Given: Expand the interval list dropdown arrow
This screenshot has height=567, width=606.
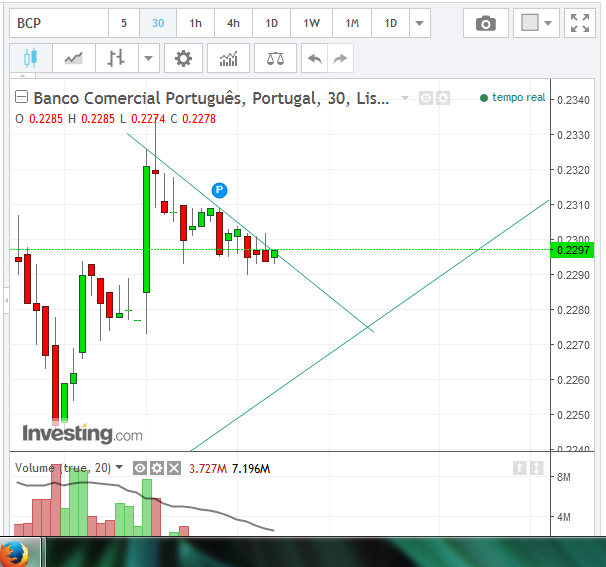Looking at the screenshot, I should (x=420, y=23).
